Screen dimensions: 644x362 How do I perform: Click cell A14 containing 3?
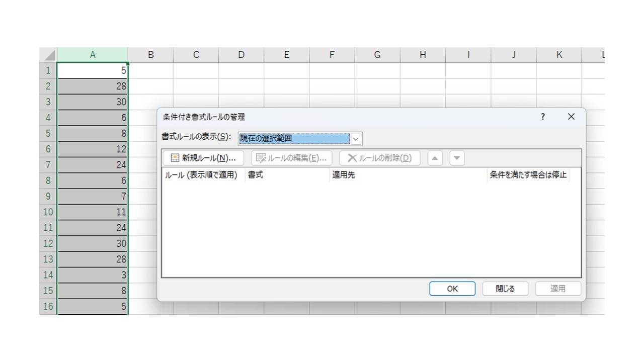pyautogui.click(x=93, y=275)
